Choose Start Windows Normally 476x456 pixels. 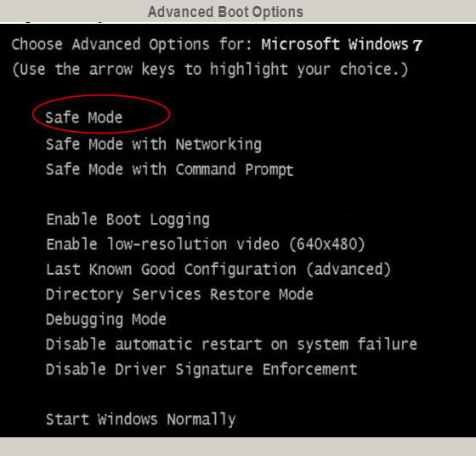[140, 419]
